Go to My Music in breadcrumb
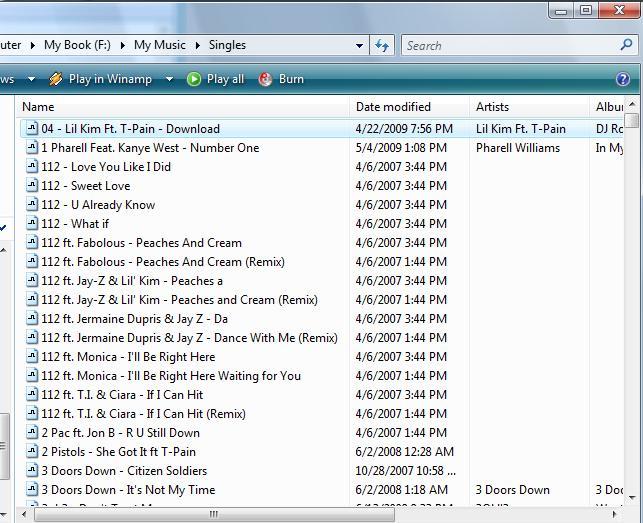Image resolution: width=643 pixels, height=523 pixels. (x=160, y=45)
